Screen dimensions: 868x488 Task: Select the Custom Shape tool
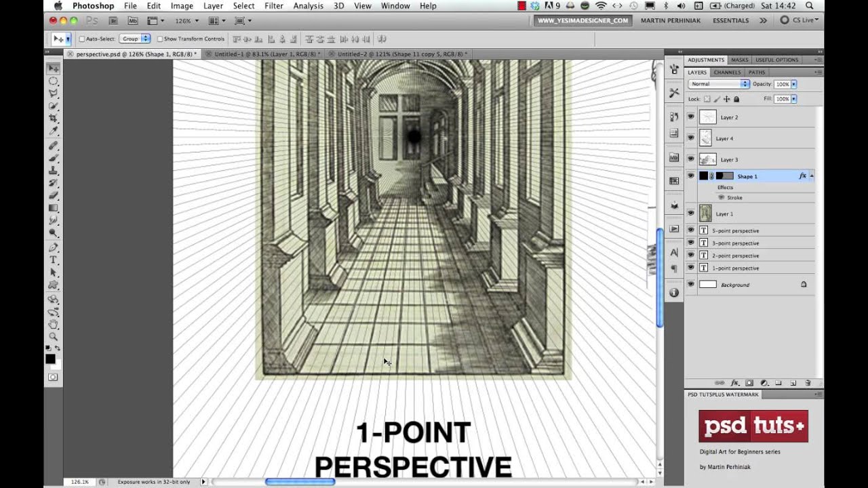click(x=53, y=285)
